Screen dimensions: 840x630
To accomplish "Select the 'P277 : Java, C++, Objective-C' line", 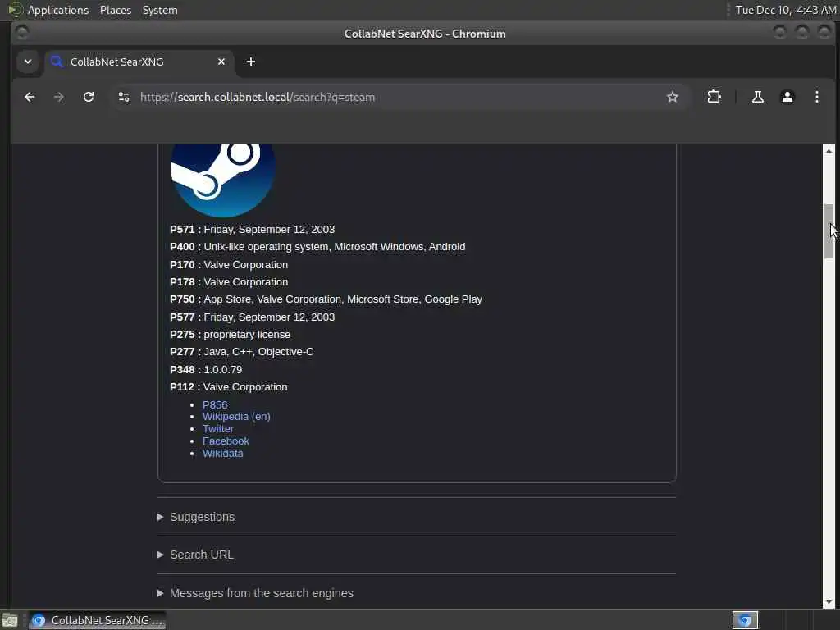I will (242, 352).
